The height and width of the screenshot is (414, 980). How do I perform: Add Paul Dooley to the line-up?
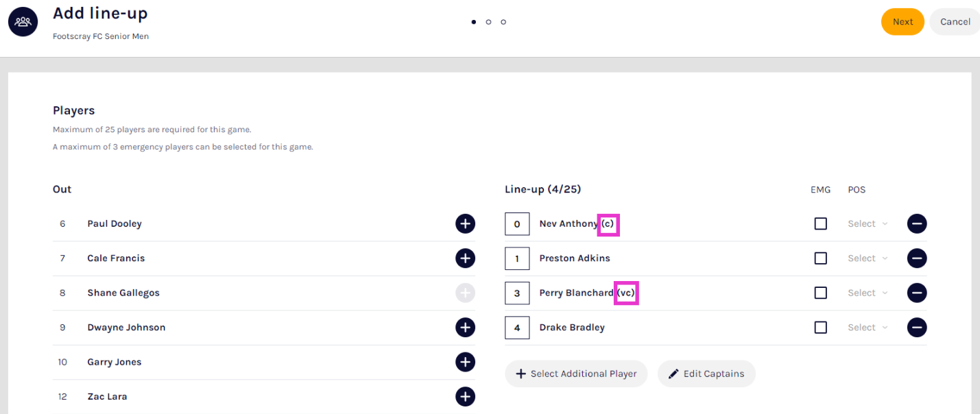465,223
